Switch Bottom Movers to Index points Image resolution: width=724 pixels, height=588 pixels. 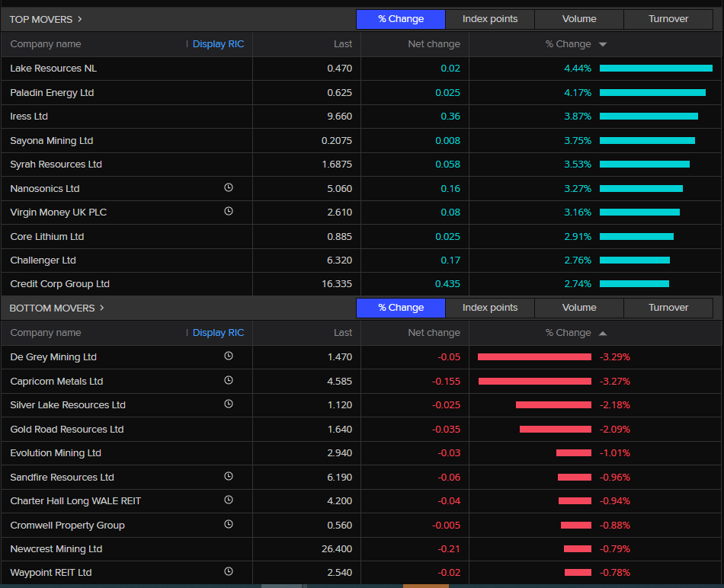tap(490, 308)
